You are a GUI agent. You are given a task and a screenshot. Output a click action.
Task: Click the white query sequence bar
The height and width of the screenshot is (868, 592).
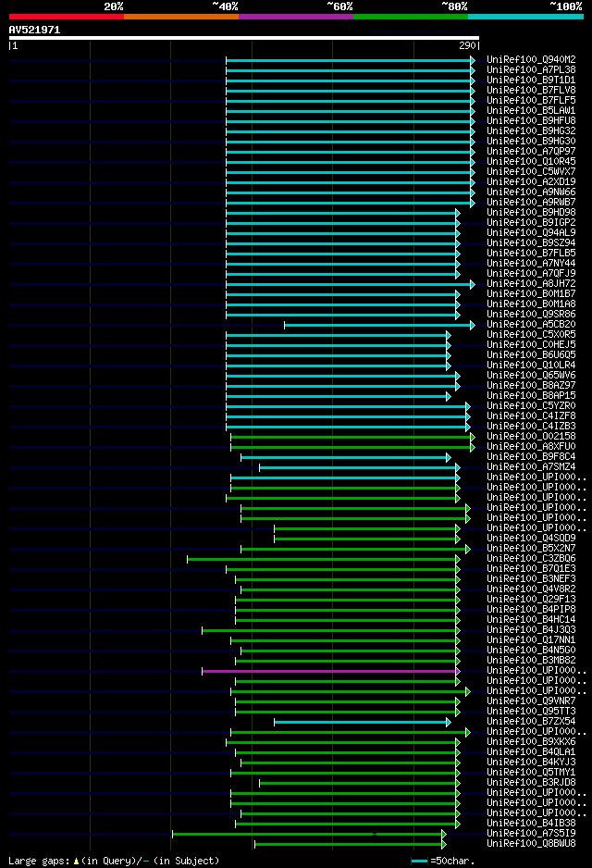(x=244, y=38)
